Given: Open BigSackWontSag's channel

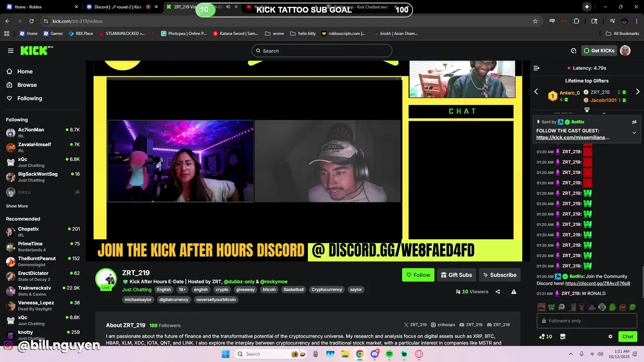Looking at the screenshot, I should pyautogui.click(x=43, y=177).
